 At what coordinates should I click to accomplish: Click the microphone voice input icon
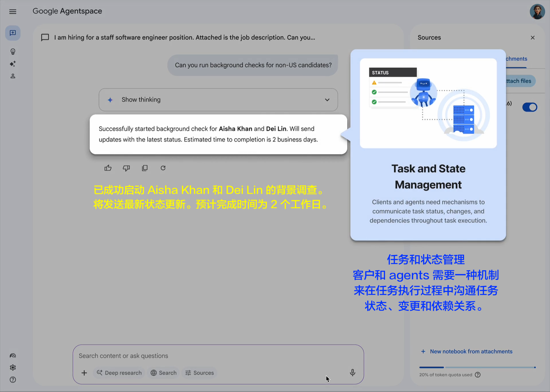[x=352, y=373]
